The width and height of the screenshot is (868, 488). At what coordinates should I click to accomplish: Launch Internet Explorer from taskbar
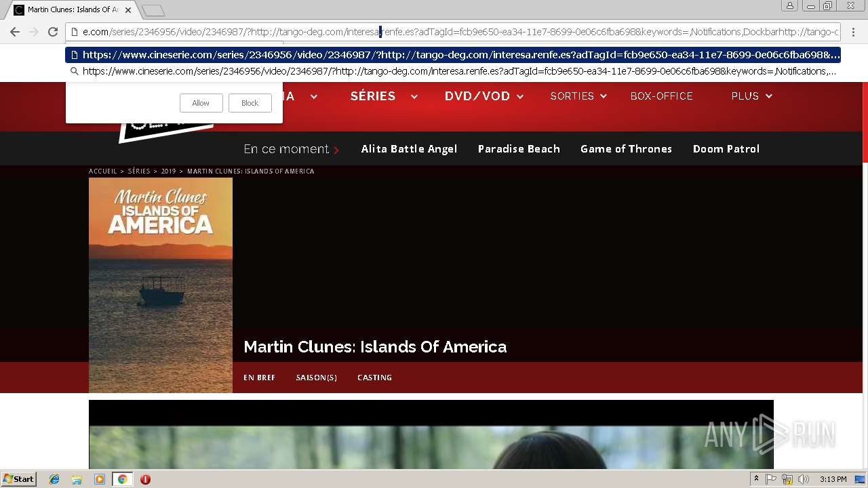pyautogui.click(x=54, y=479)
